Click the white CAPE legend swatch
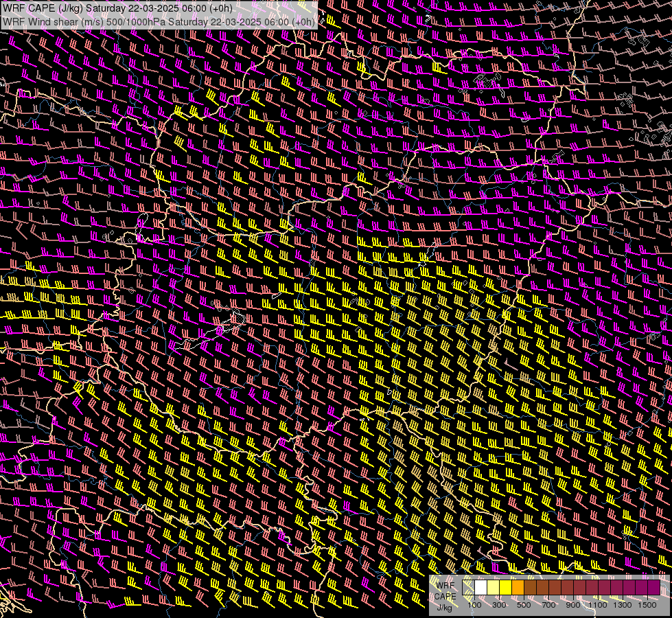This screenshot has height=618, width=672. pos(481,587)
